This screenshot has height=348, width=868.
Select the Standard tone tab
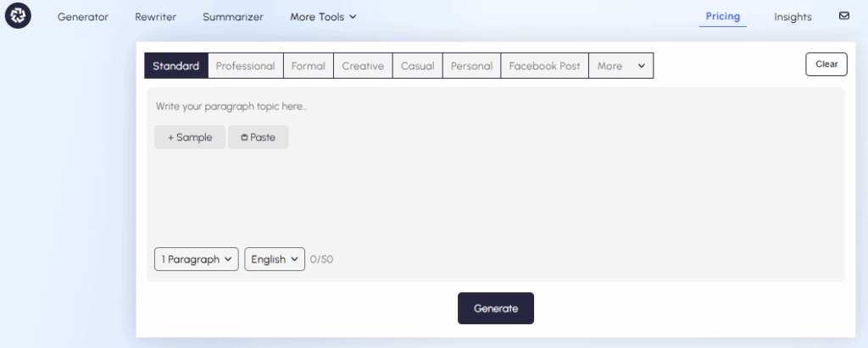point(176,66)
